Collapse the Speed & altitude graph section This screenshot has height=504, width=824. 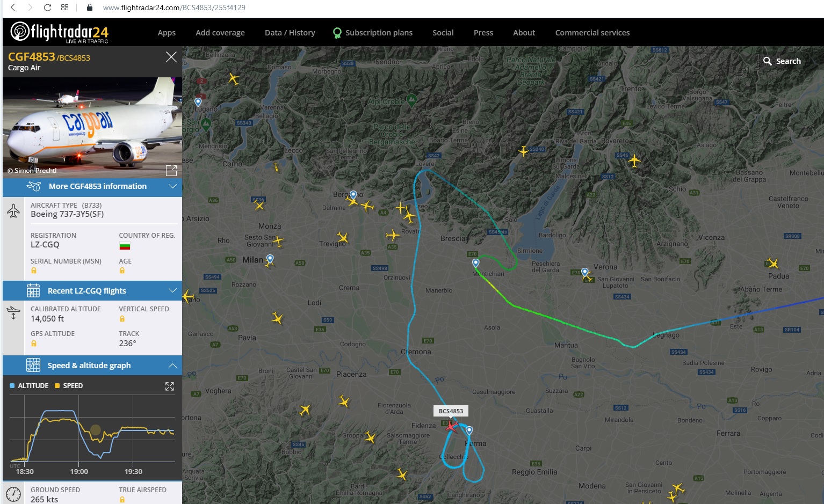tap(92, 366)
